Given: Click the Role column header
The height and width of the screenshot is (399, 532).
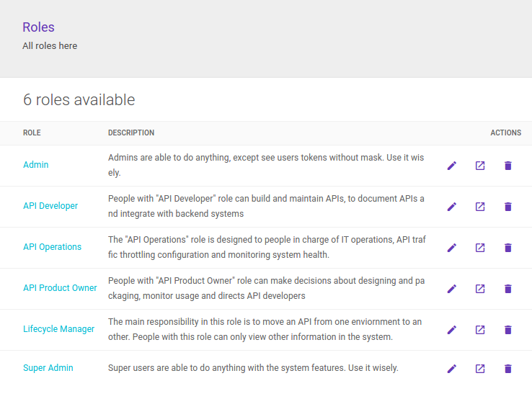Looking at the screenshot, I should tap(32, 133).
